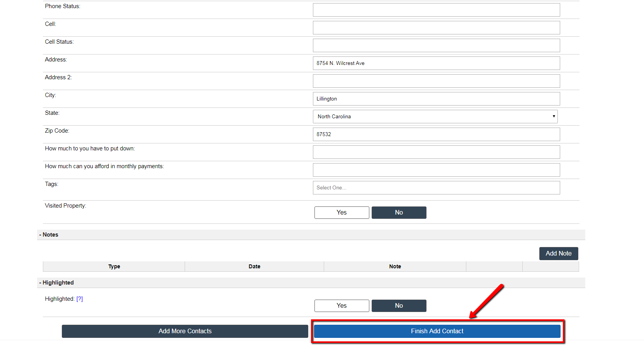644x346 pixels.
Task: Click the Add More Contacts button
Action: click(x=185, y=331)
